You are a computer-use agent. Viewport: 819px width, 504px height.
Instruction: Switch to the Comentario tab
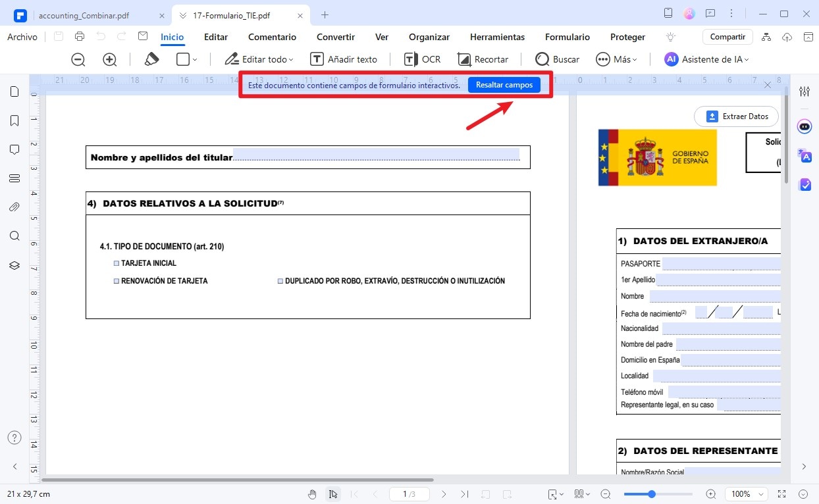pos(272,37)
